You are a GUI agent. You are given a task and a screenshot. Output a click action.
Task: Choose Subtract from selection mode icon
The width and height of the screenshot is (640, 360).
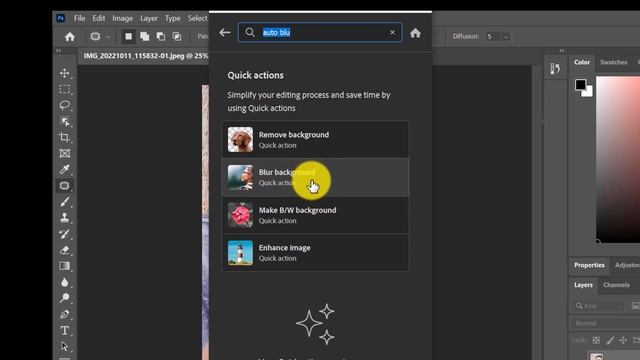161,37
